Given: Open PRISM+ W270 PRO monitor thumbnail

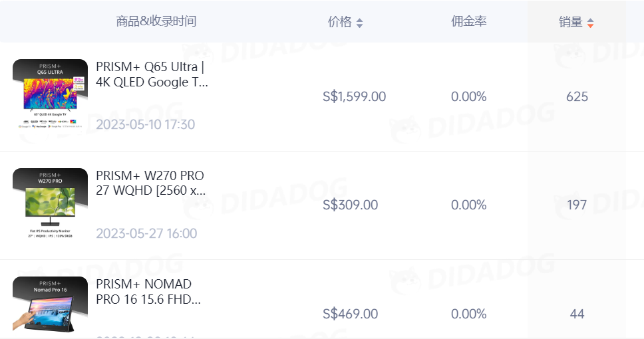Looking at the screenshot, I should [50, 203].
